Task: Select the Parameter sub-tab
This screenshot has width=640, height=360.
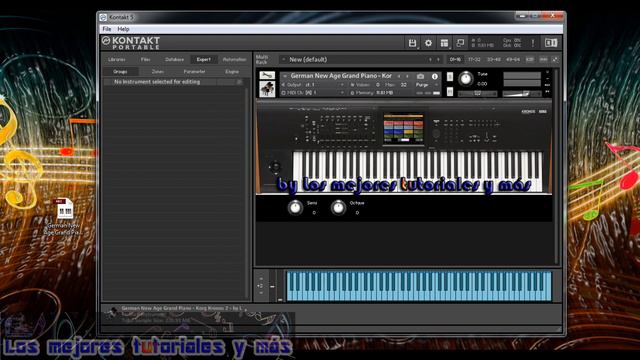Action: [195, 71]
